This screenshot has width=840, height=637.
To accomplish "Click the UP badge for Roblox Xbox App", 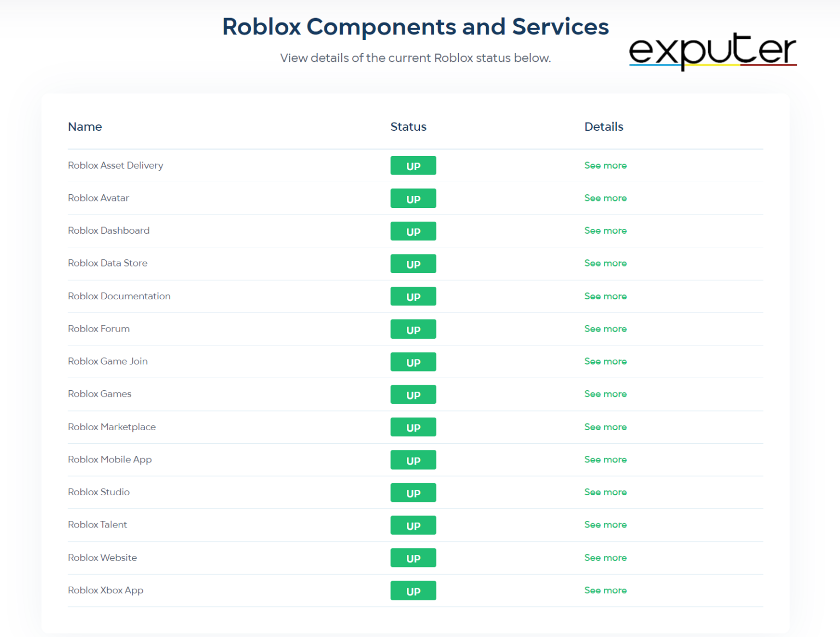I will 413,590.
